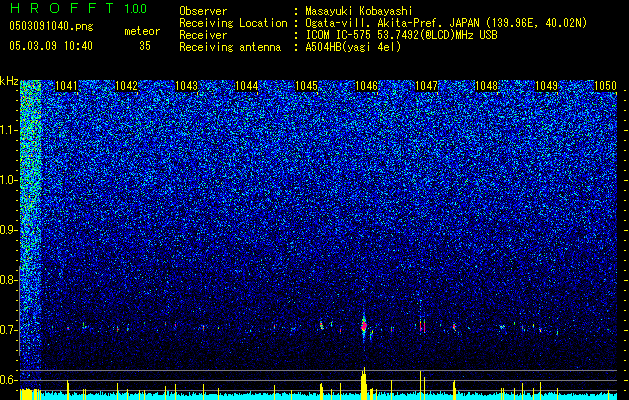629x400 pixels.
Task: Click the 1045 time marker
Action: pos(306,86)
